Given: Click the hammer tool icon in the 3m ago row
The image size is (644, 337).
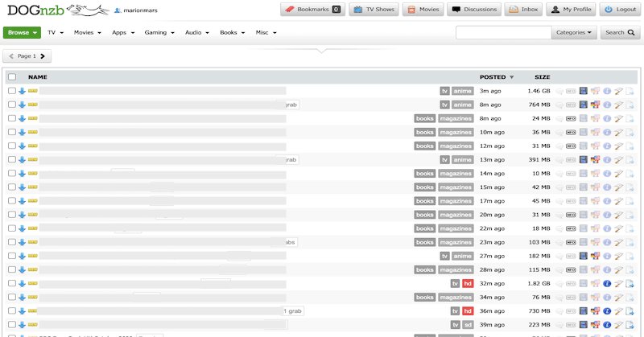Looking at the screenshot, I should (x=618, y=91).
